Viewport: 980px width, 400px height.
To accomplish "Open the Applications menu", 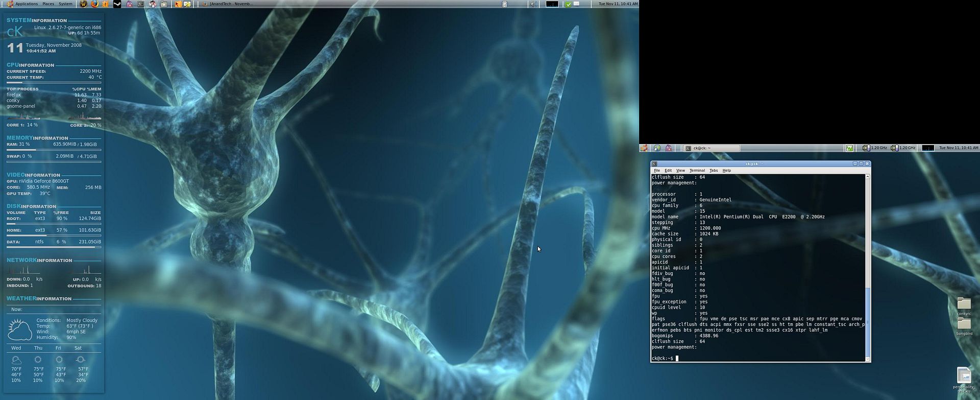I will click(x=26, y=4).
